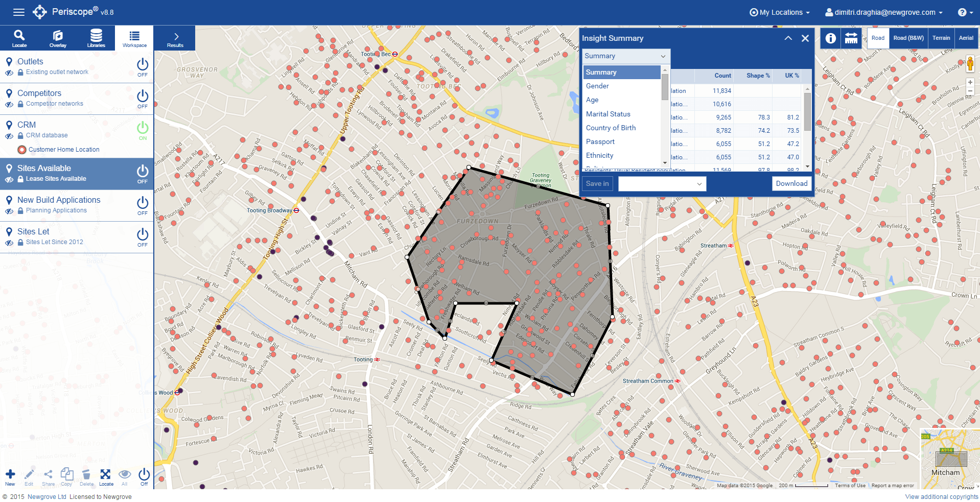Open the Save in destination dropdown
This screenshot has height=502, width=980.
(x=662, y=184)
